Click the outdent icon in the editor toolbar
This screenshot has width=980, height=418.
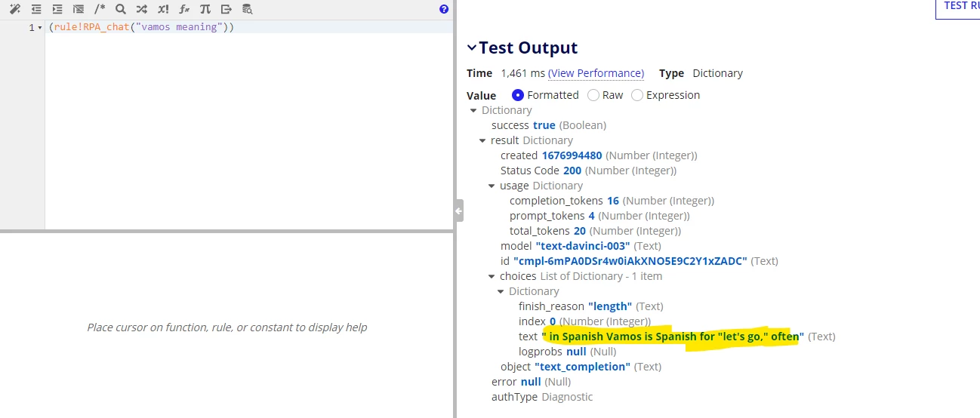pos(36,9)
